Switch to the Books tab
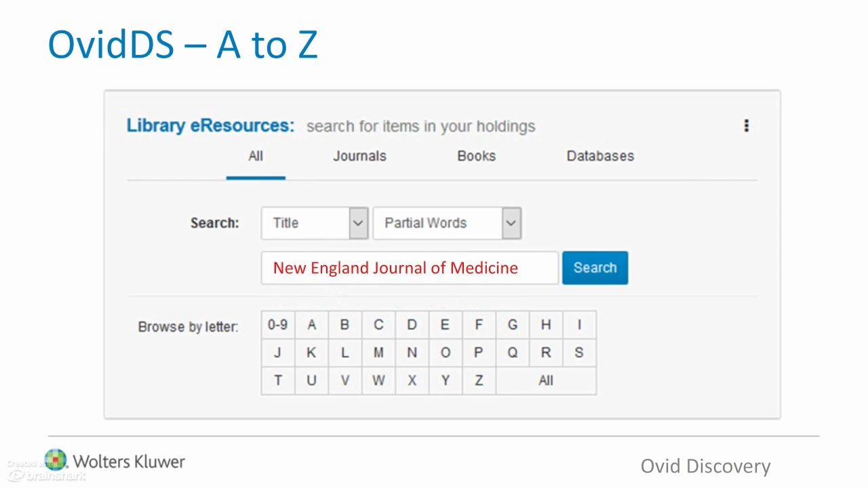The height and width of the screenshot is (488, 868). (476, 156)
